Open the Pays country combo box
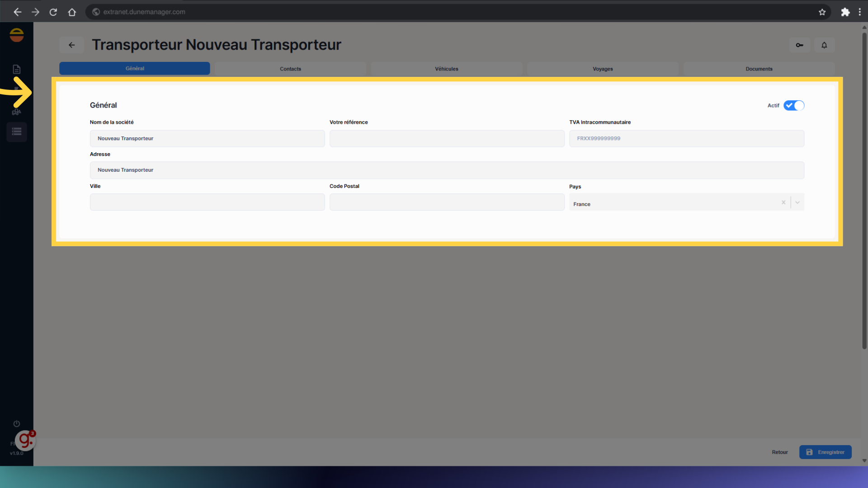 pyautogui.click(x=674, y=203)
